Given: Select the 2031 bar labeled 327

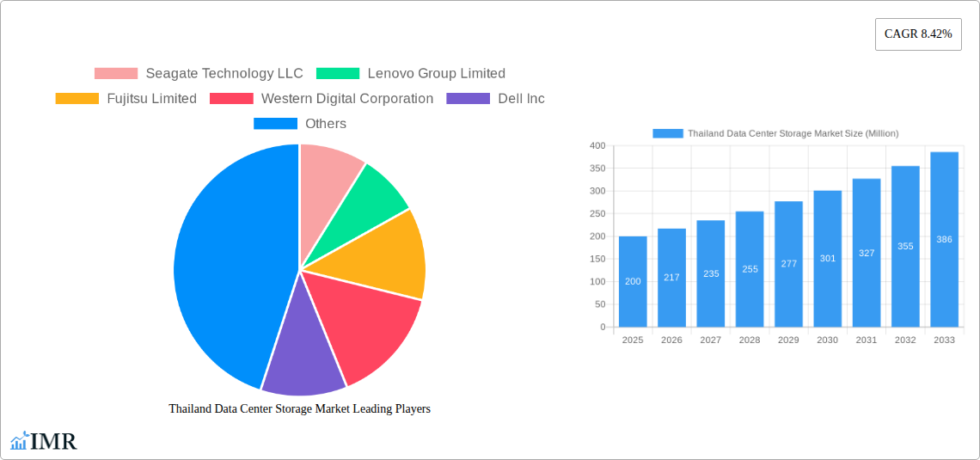Looking at the screenshot, I should tap(867, 253).
